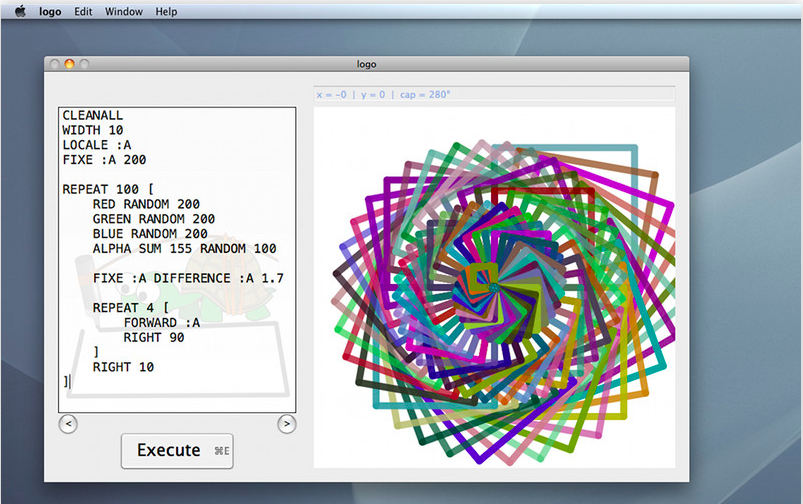Click the drawing canvas with colored squares
Screen dimensions: 803x504
(x=494, y=287)
